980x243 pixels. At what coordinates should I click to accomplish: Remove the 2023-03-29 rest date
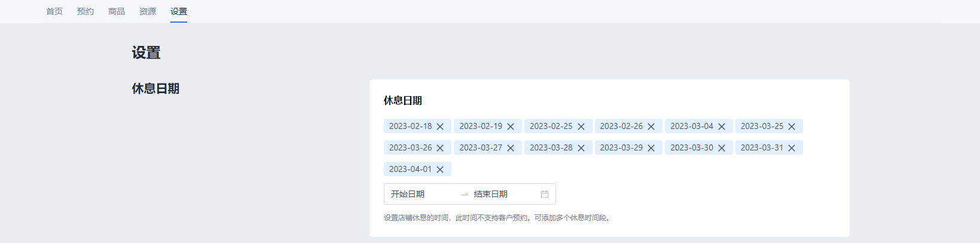tap(651, 148)
